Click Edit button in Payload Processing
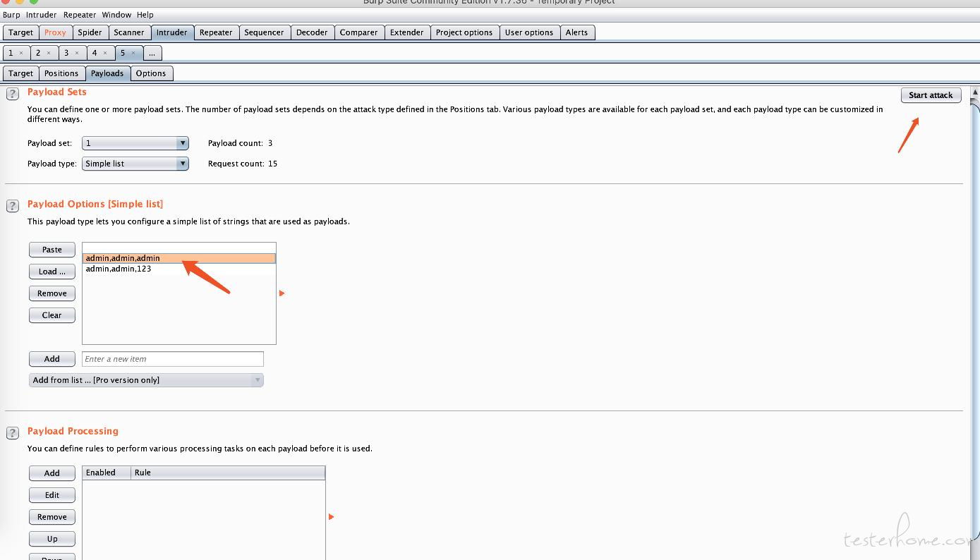 point(52,495)
